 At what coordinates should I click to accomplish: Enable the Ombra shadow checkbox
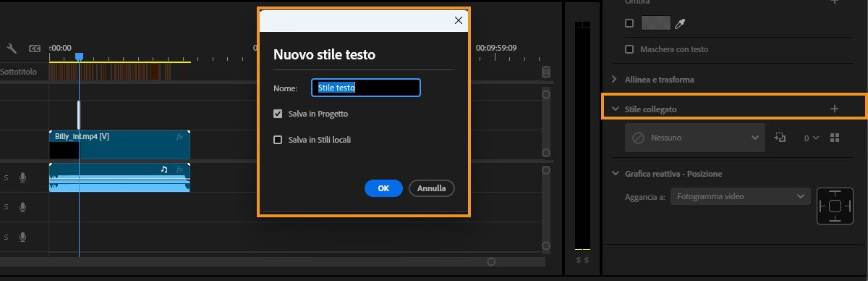point(629,24)
